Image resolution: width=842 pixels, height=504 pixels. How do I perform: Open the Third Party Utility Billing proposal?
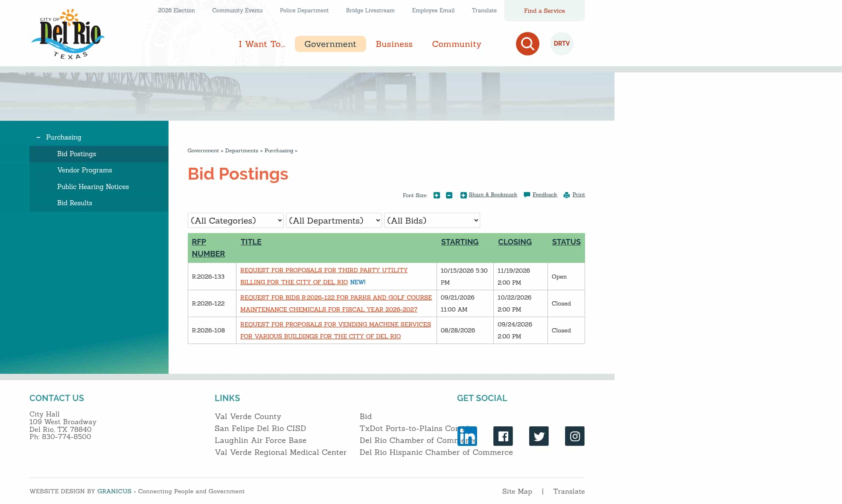click(324, 276)
